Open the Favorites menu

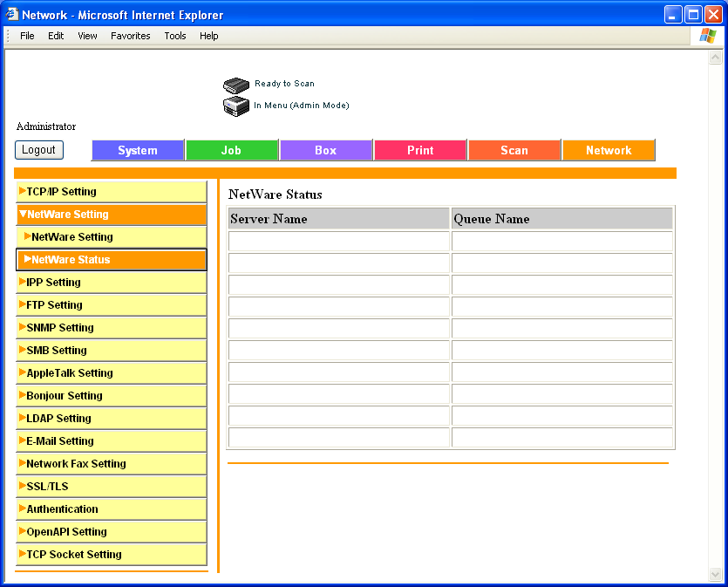(x=131, y=36)
